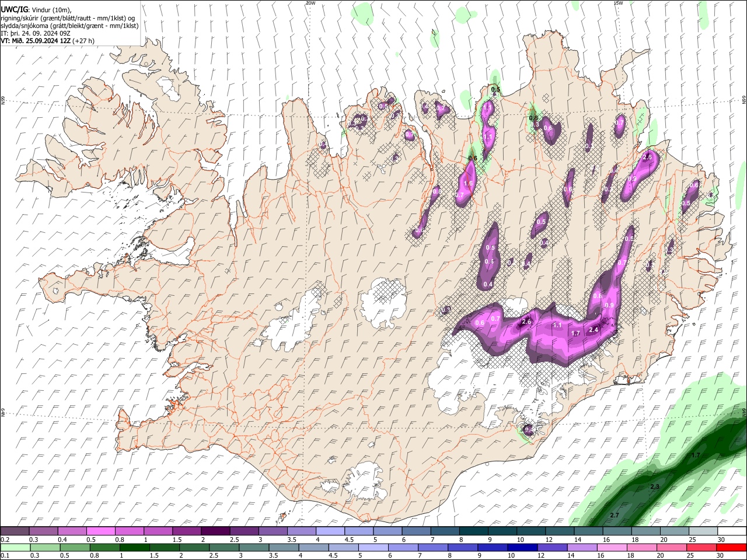Select the darkest green 1–1.5 rain swatch
The image size is (747, 560).
134,547
